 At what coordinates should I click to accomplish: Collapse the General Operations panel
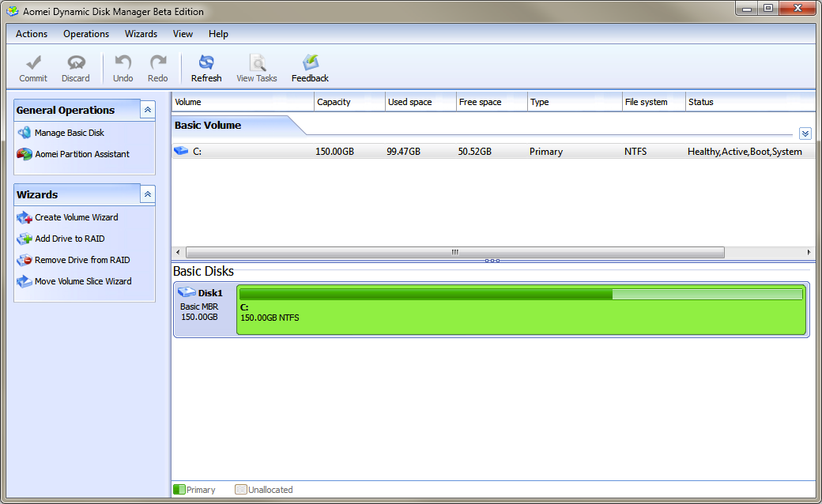tap(148, 110)
